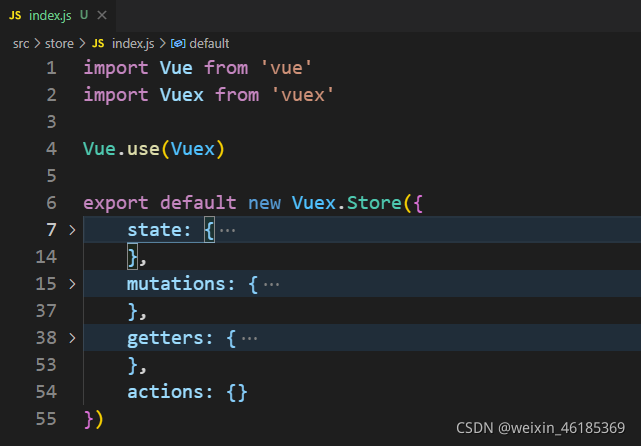Screen dimensions: 641x446
Task: Close the index.js editor tab
Action: click(x=102, y=16)
